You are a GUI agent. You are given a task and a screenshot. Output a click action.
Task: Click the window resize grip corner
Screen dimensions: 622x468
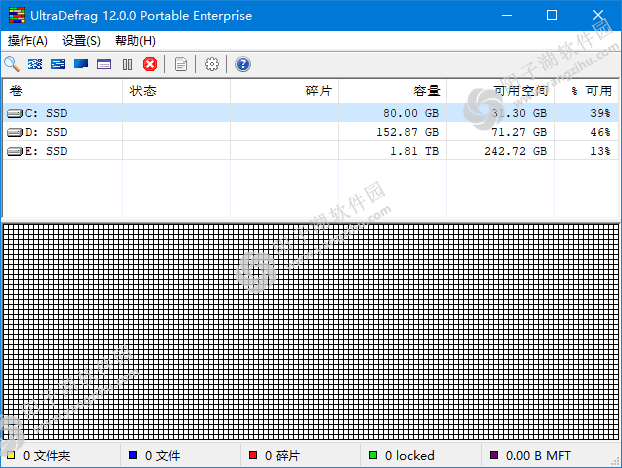(x=615, y=461)
